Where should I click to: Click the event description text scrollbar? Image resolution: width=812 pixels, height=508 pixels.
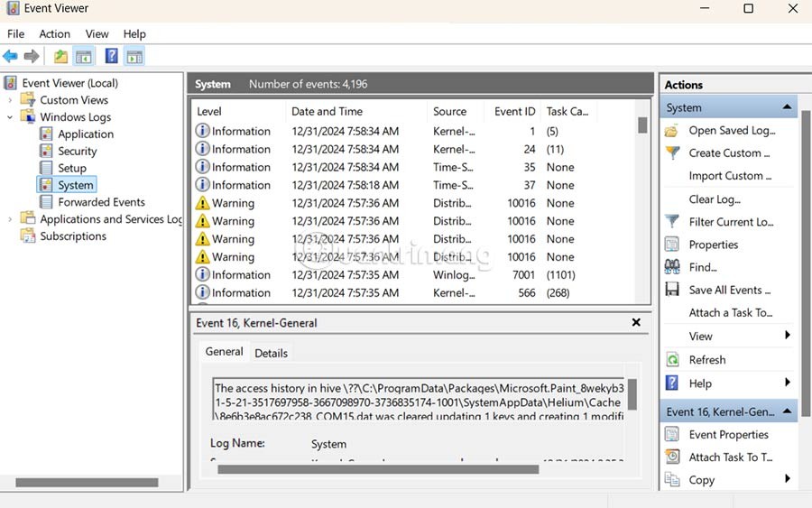(x=632, y=395)
